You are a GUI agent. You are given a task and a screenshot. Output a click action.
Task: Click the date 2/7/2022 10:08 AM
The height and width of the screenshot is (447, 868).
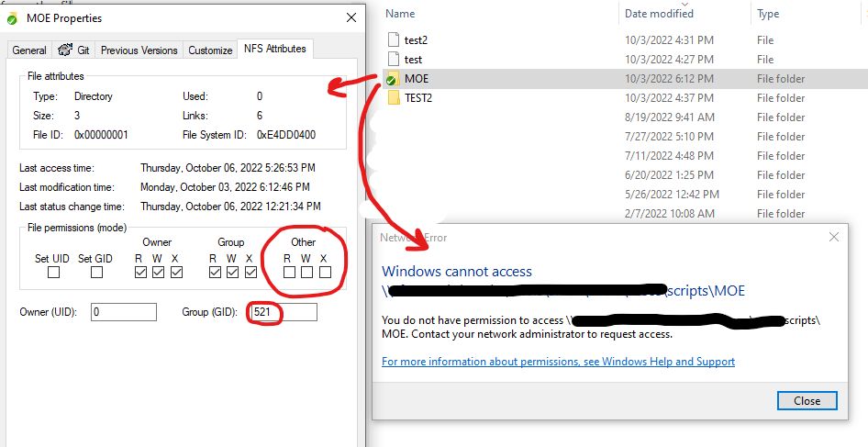pyautogui.click(x=669, y=213)
